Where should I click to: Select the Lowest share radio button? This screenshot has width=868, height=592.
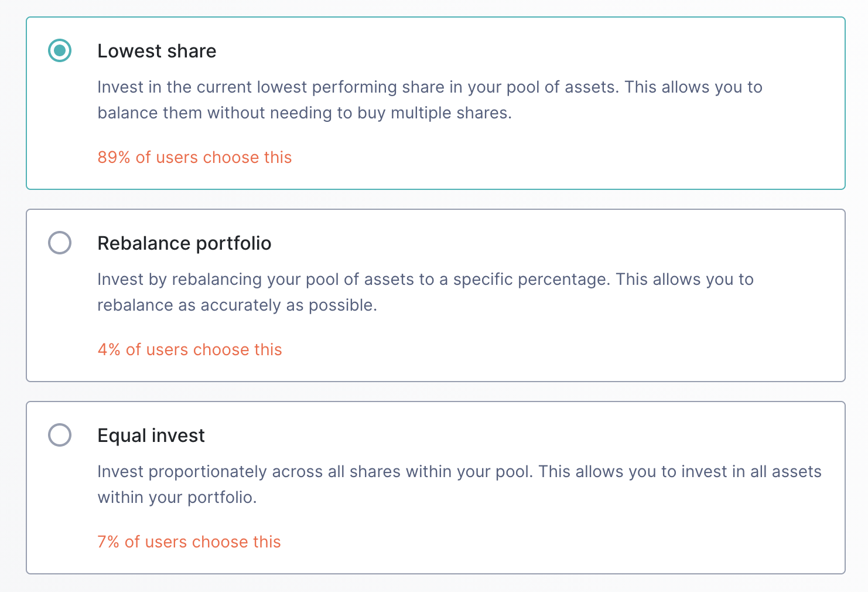(60, 50)
